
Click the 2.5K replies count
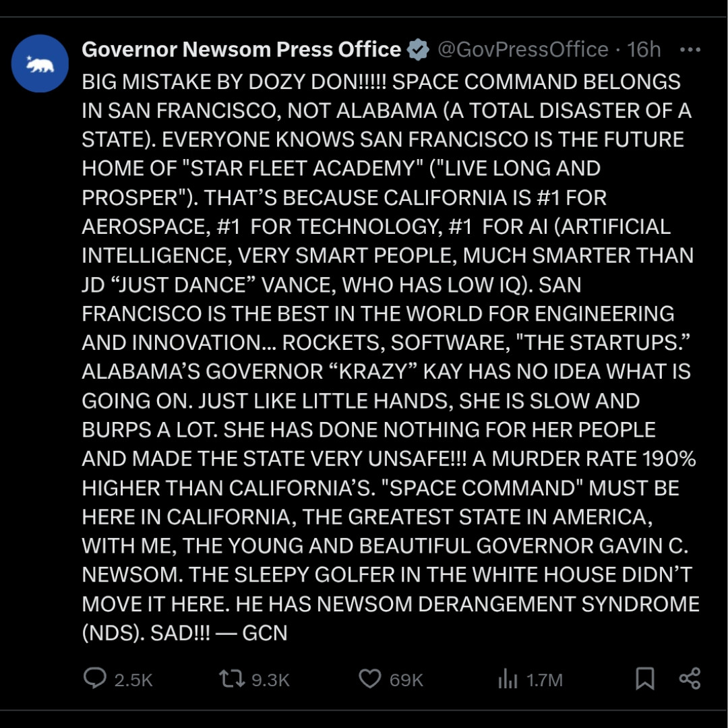(x=133, y=680)
